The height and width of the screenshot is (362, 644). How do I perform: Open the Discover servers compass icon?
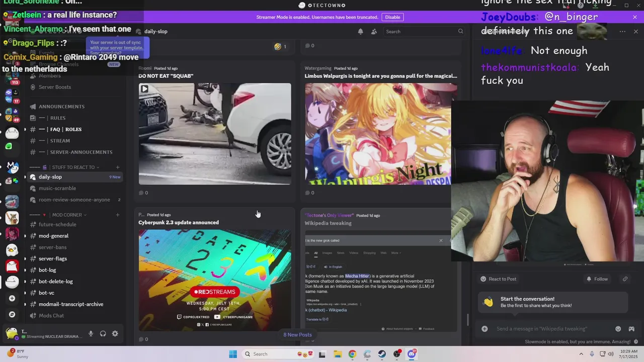point(12,314)
